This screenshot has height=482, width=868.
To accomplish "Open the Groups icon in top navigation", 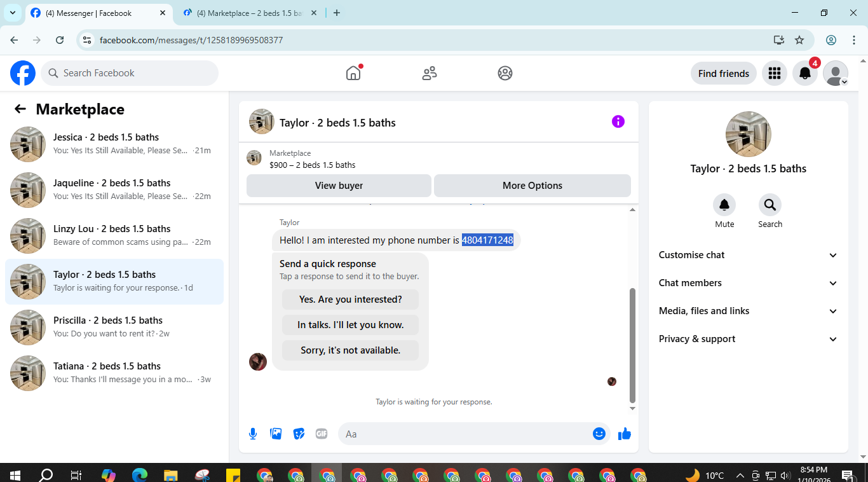I will 505,73.
